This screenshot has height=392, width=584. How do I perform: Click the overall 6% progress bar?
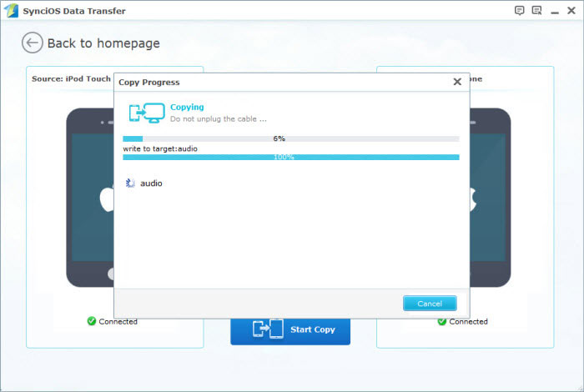coord(291,138)
